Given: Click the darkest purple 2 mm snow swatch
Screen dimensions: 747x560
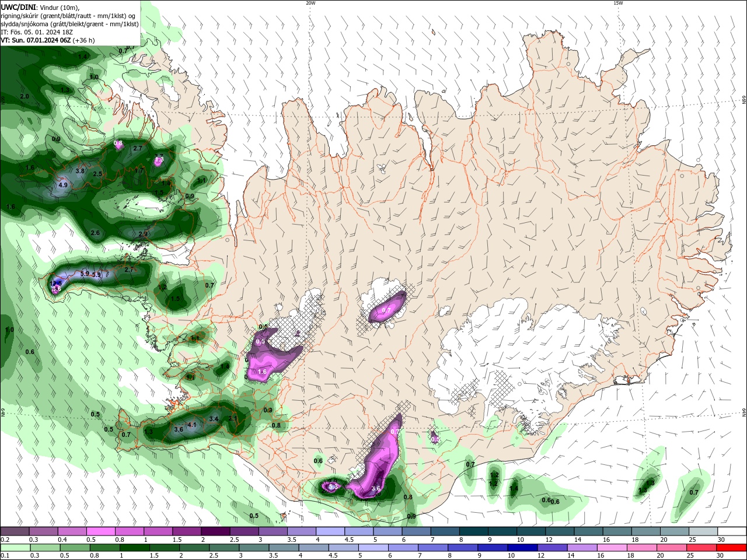Looking at the screenshot, I should pos(216,531).
